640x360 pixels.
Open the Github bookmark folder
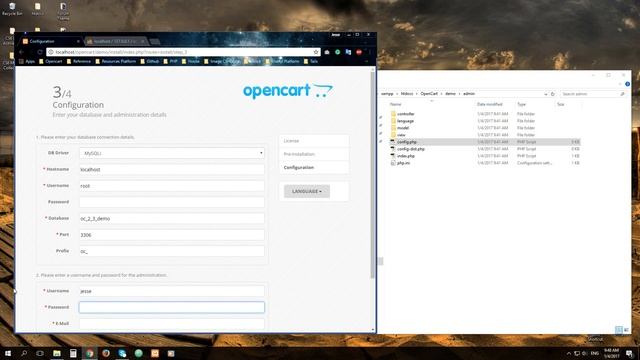(x=150, y=61)
